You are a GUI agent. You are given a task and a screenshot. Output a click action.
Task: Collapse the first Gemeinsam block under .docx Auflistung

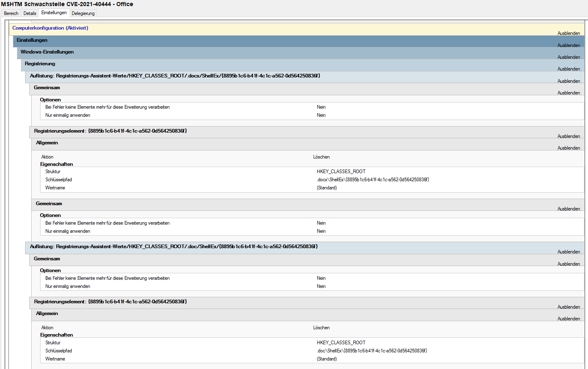pos(569,93)
